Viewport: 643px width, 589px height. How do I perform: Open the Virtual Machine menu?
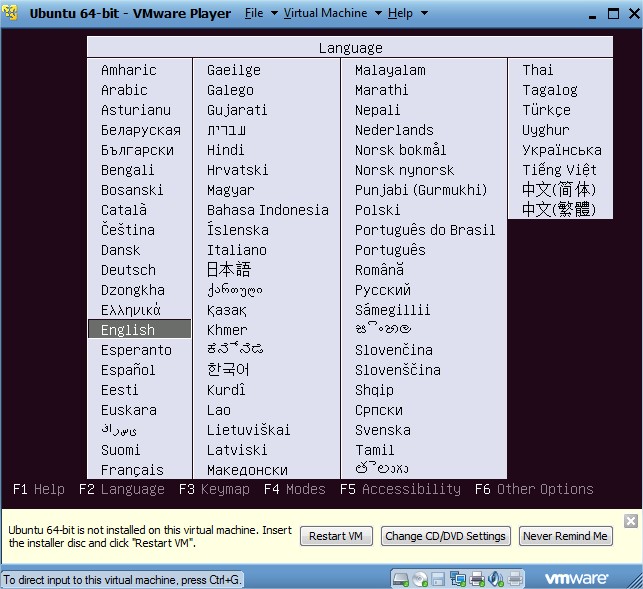tap(325, 13)
